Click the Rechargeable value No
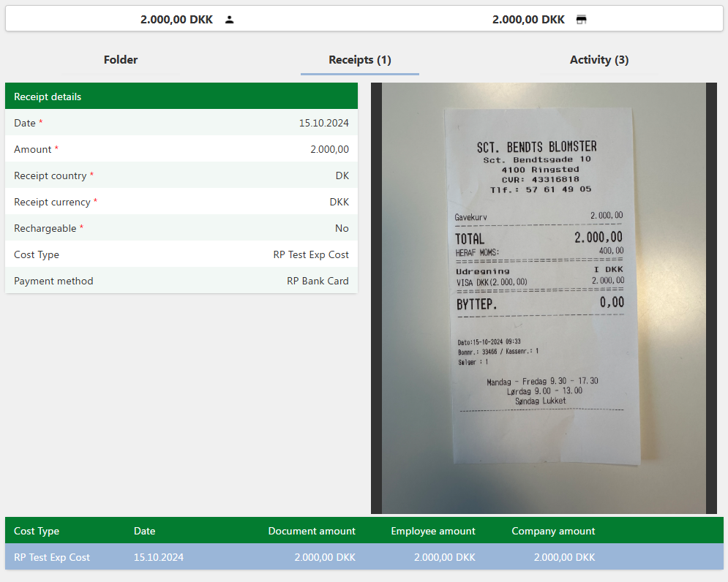 (342, 228)
